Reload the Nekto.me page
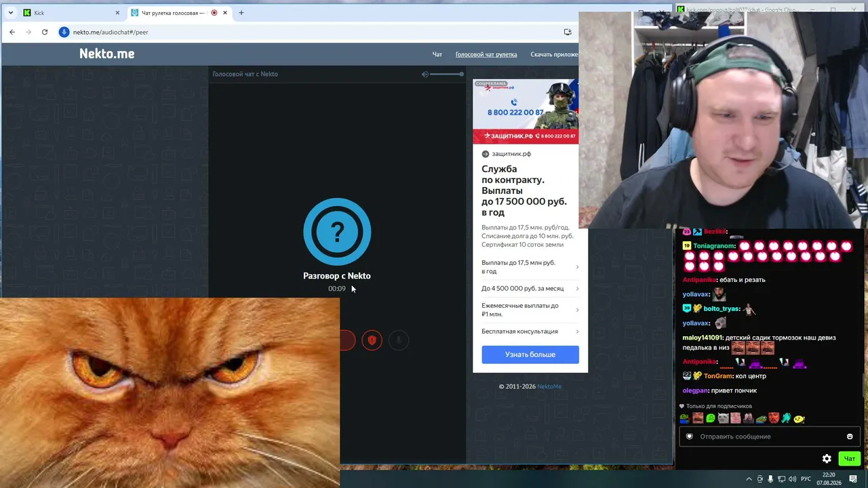Image resolution: width=868 pixels, height=488 pixels. 45,32
